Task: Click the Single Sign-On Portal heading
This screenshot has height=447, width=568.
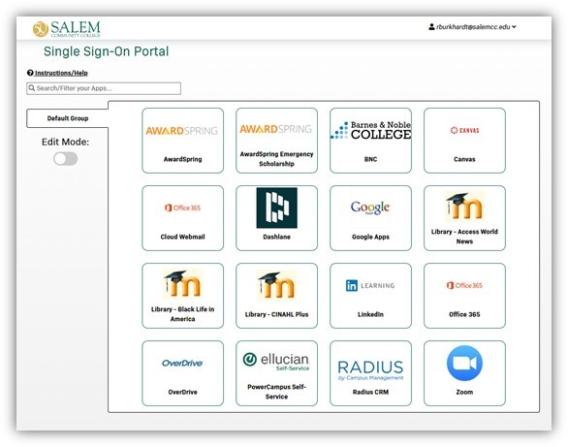Action: 106,51
